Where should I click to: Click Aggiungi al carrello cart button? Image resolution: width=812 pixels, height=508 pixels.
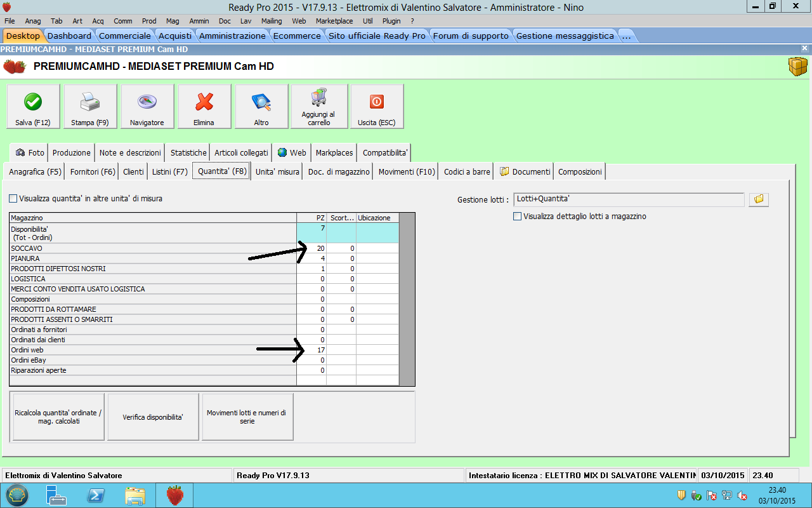[x=319, y=107]
